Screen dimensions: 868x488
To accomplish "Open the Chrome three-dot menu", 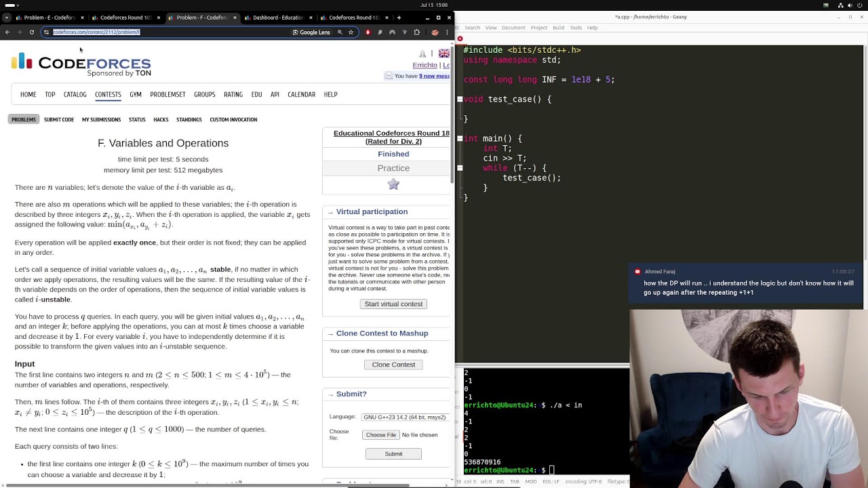I will coord(447,32).
